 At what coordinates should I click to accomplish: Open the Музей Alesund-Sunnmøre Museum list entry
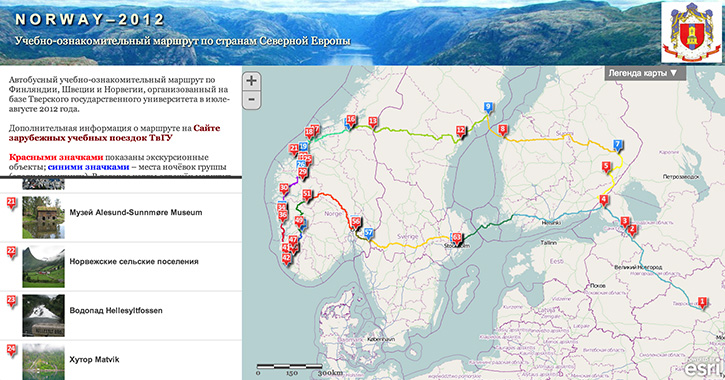click(x=121, y=217)
